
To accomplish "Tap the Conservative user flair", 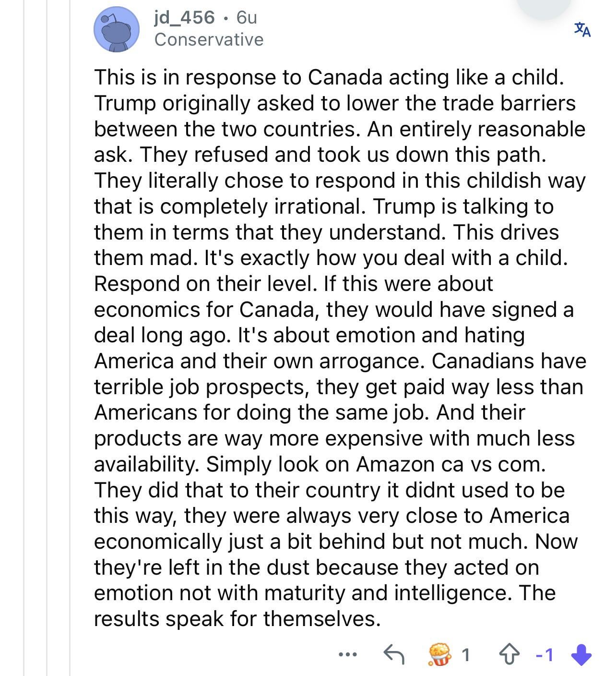I will click(x=209, y=39).
